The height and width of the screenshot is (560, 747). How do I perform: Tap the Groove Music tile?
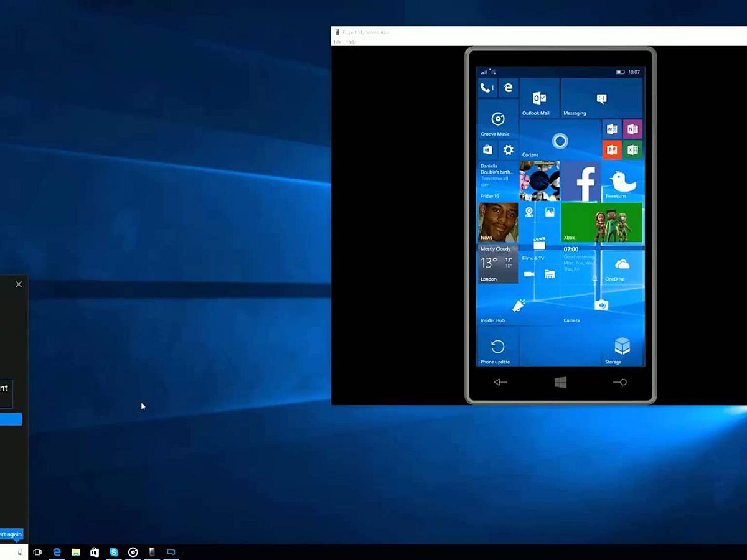click(x=497, y=119)
